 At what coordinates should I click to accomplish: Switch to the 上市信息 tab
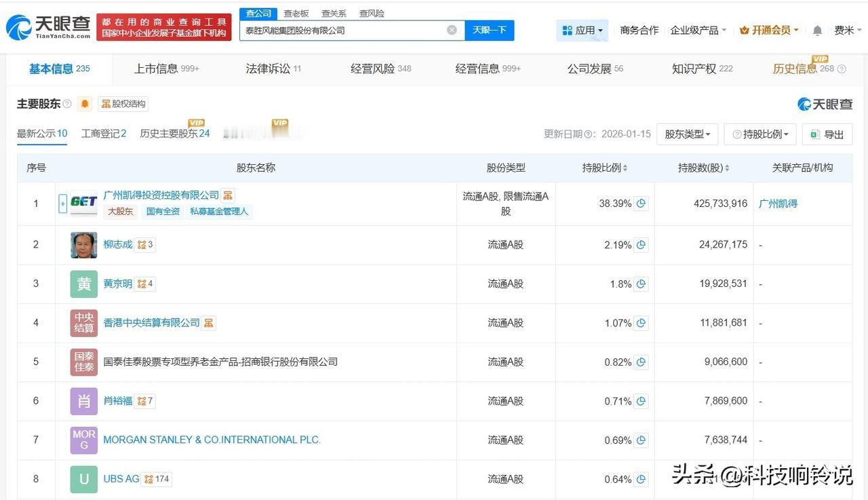pyautogui.click(x=167, y=69)
